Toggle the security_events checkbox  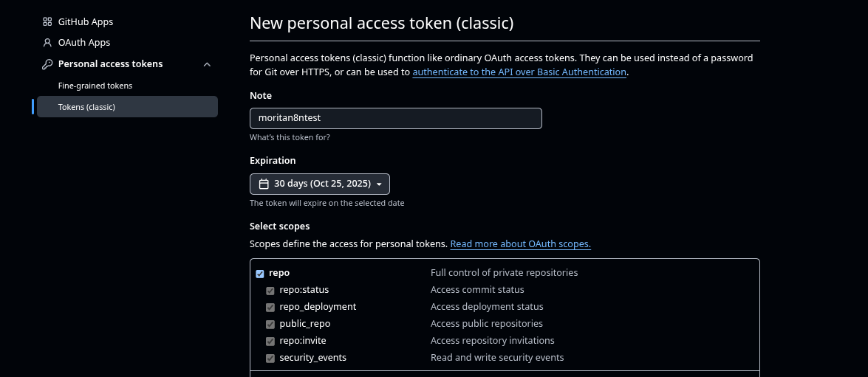point(270,358)
